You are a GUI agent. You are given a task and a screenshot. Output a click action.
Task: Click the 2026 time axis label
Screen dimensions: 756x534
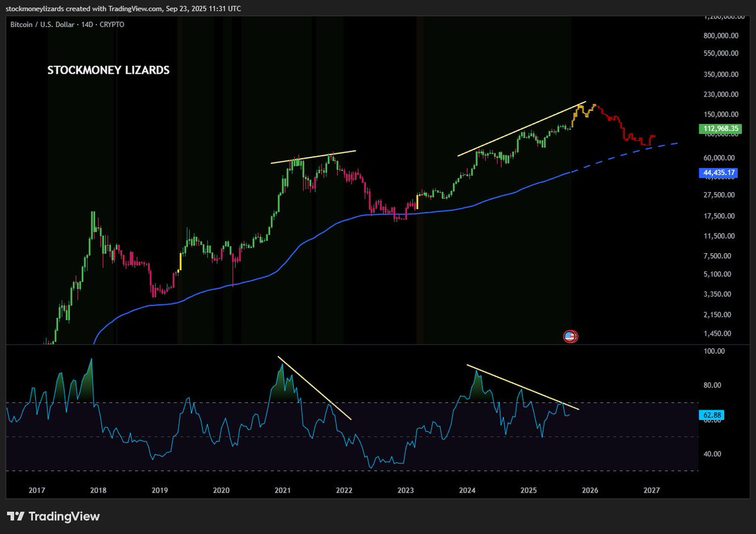point(590,490)
